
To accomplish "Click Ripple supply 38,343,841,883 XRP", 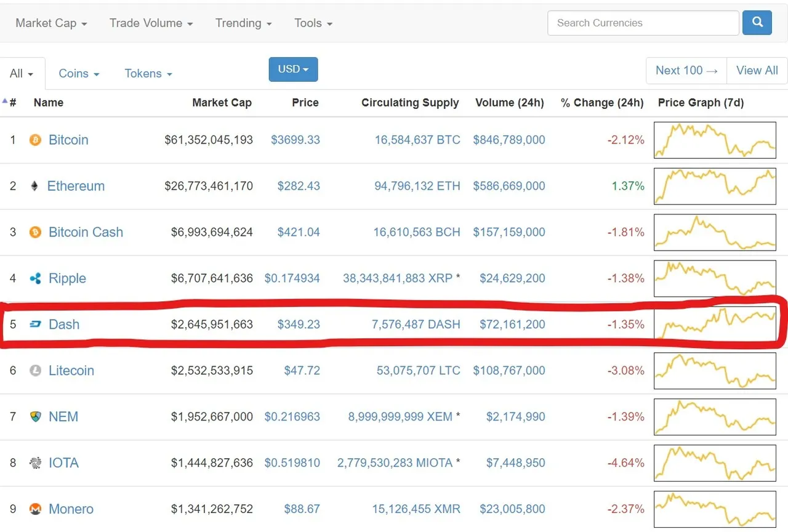I will click(x=398, y=278).
